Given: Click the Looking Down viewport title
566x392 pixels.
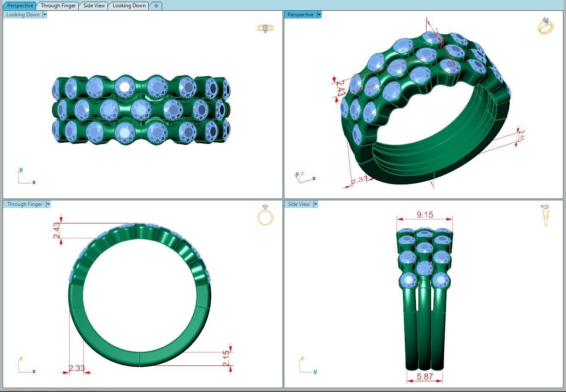Looking at the screenshot, I should point(23,15).
